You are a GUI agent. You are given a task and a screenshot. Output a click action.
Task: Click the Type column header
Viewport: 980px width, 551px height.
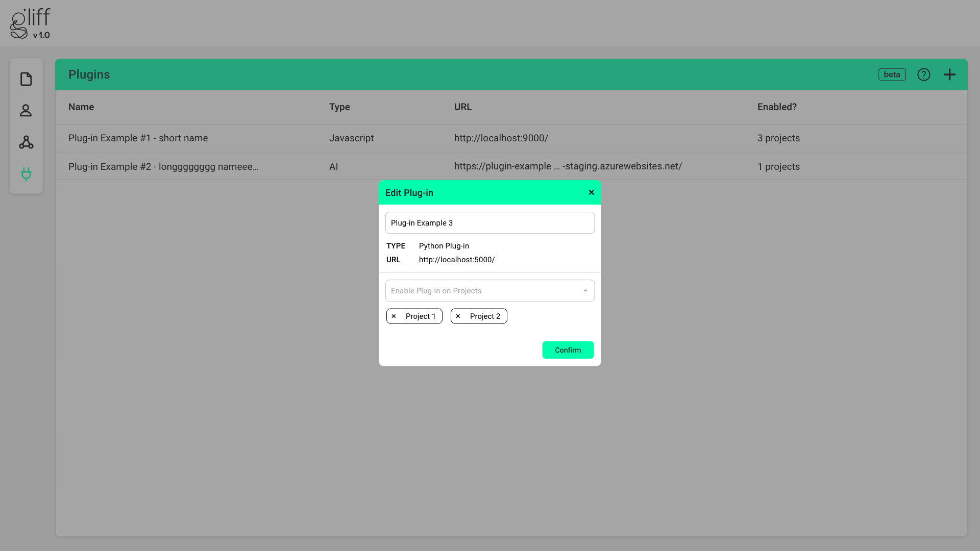coord(339,107)
